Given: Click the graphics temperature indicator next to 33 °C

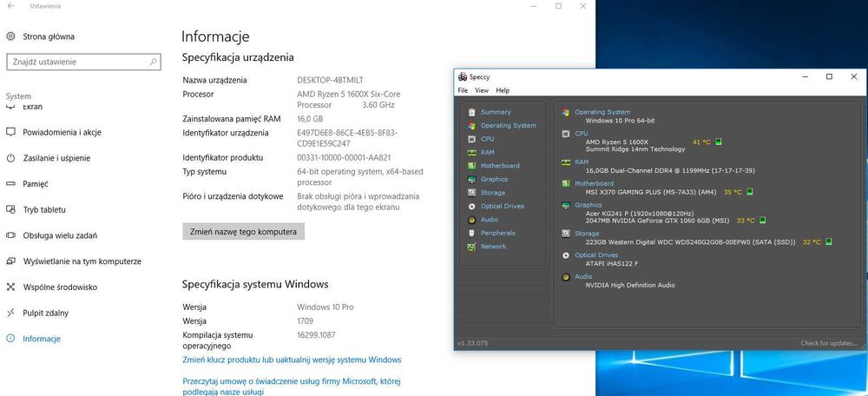Looking at the screenshot, I should (x=762, y=221).
